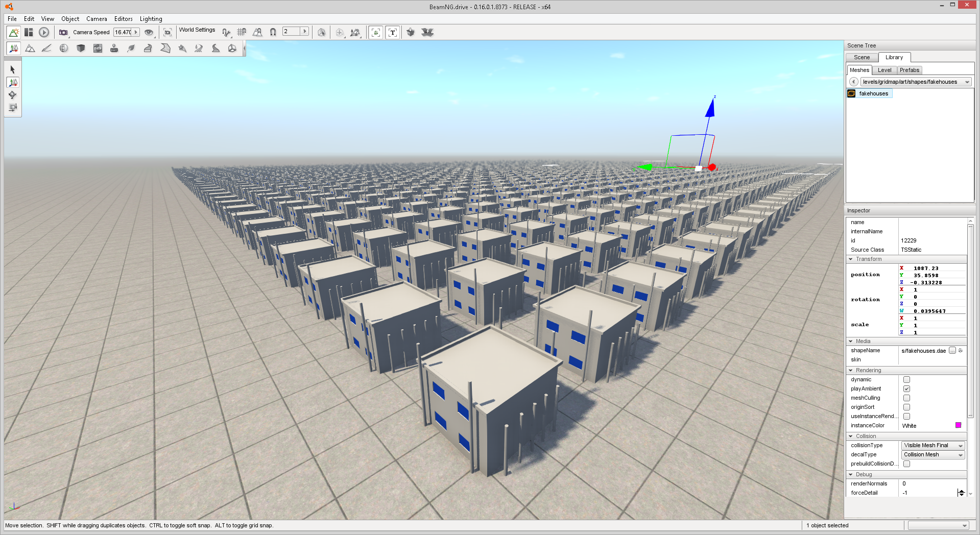Open the File menu
Image resolution: width=980 pixels, height=535 pixels.
pos(12,19)
